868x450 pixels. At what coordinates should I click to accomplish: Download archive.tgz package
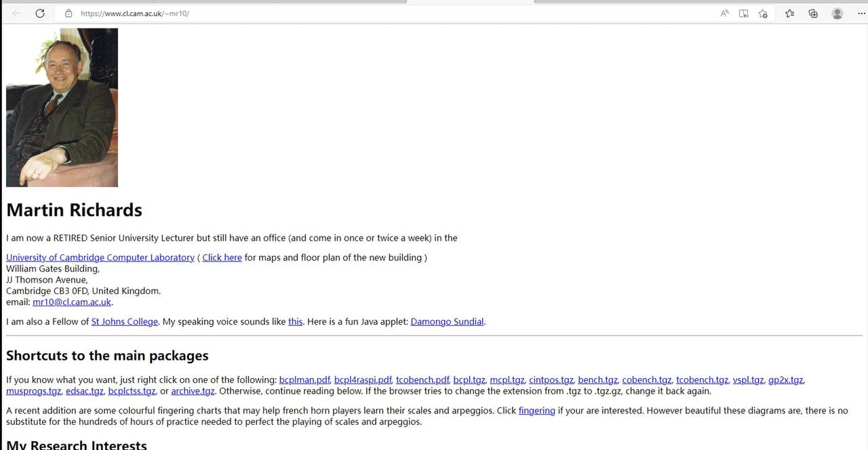(x=193, y=391)
